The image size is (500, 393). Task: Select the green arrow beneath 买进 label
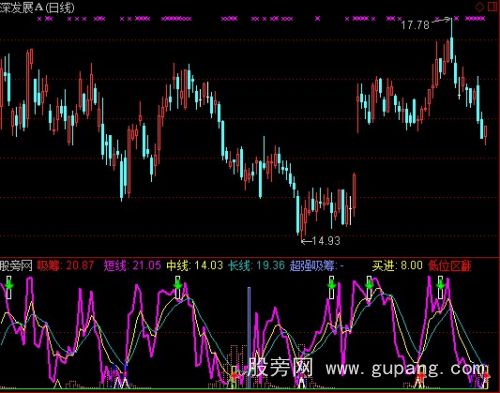369,285
